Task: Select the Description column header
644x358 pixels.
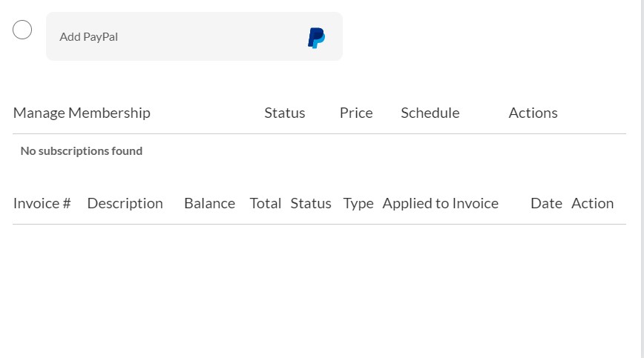Action: tap(125, 203)
